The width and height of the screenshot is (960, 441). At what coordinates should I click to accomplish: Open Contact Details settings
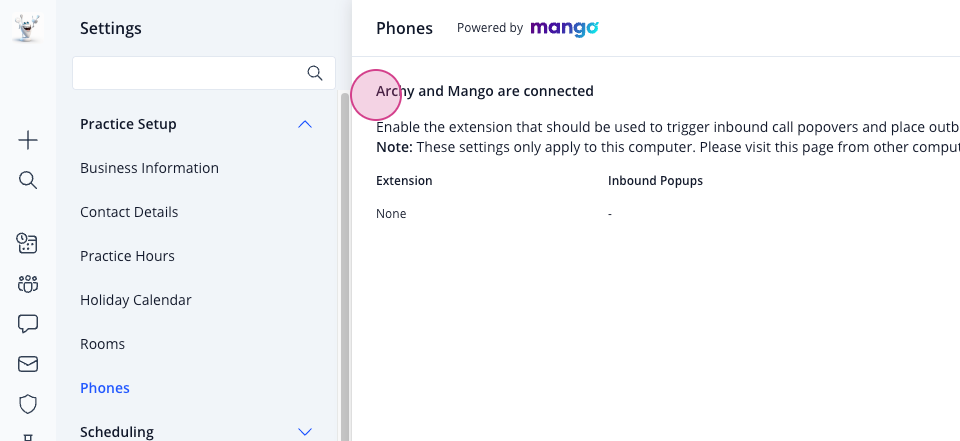[129, 212]
